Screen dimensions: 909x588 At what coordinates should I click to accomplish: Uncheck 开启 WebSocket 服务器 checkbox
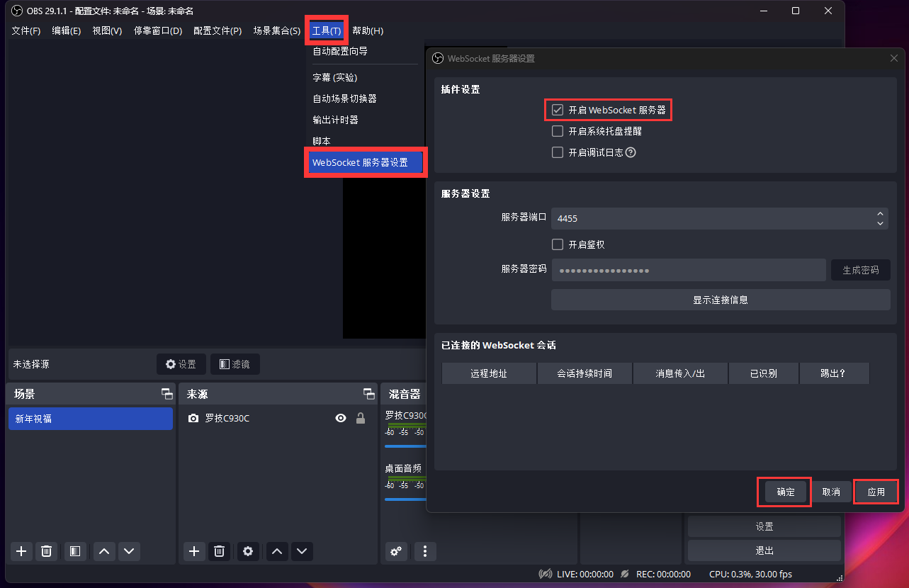pyautogui.click(x=558, y=111)
